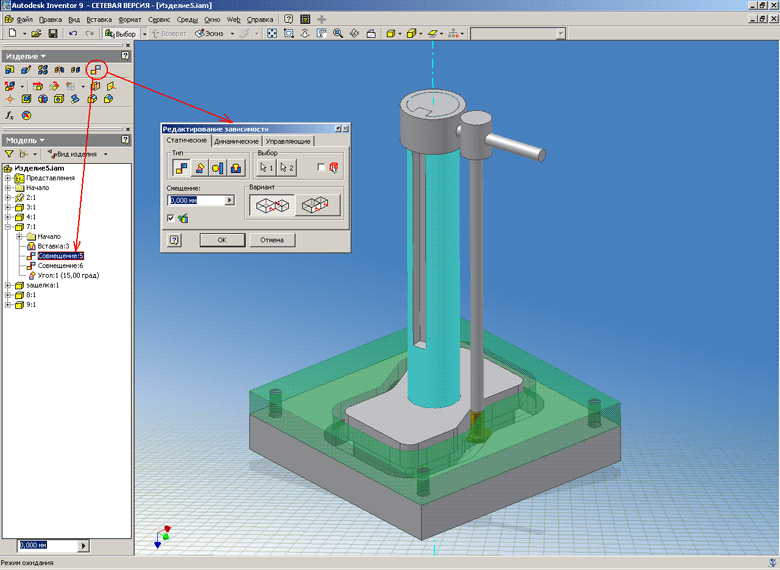
Task: Confirm constraint with OK button
Action: click(x=222, y=240)
